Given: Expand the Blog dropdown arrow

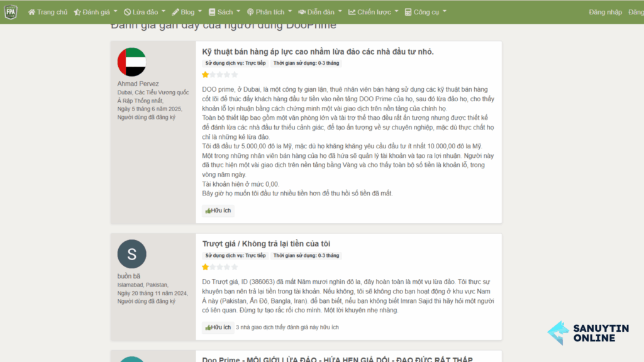Looking at the screenshot, I should (200, 11).
